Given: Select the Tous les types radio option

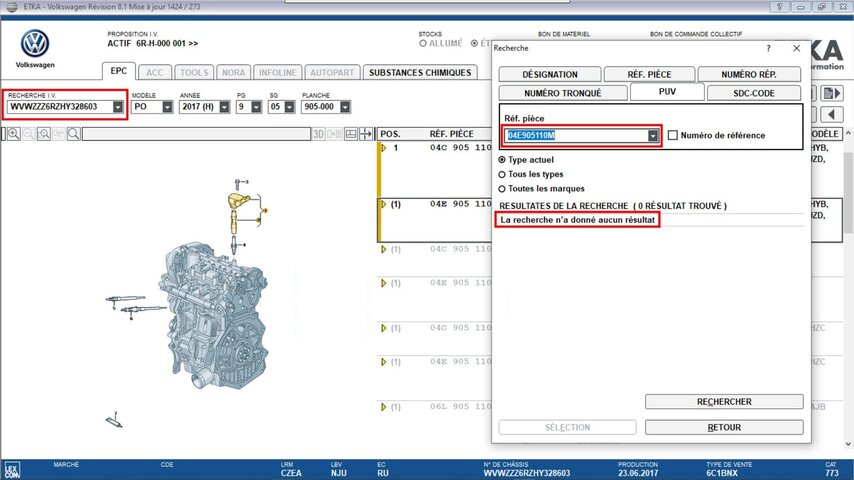Looking at the screenshot, I should (x=502, y=174).
